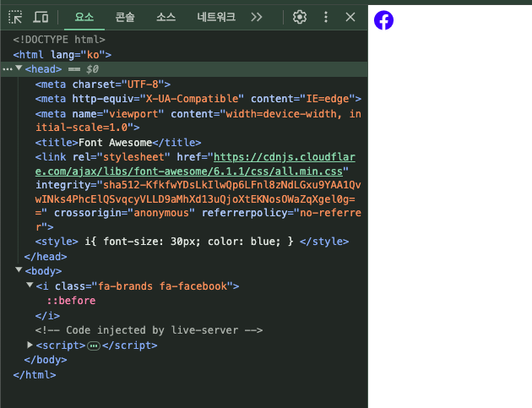The height and width of the screenshot is (408, 532).
Task: Click the $0 marker on the head row
Action: pyautogui.click(x=92, y=69)
